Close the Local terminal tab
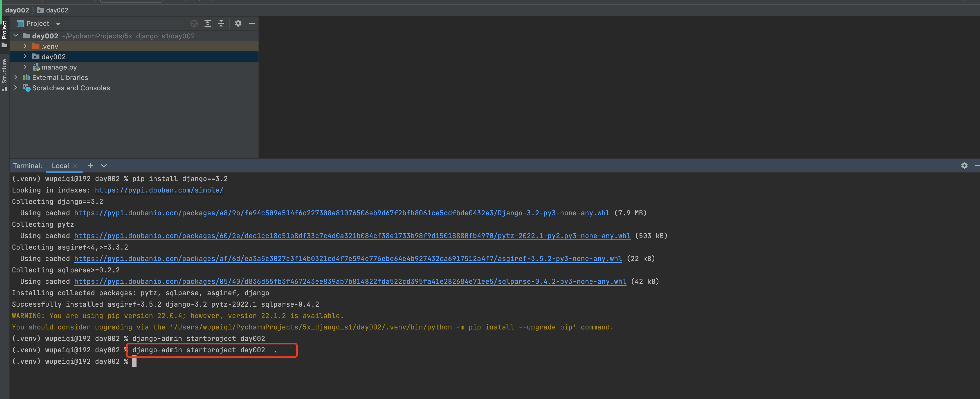This screenshot has width=980, height=399. click(x=75, y=166)
